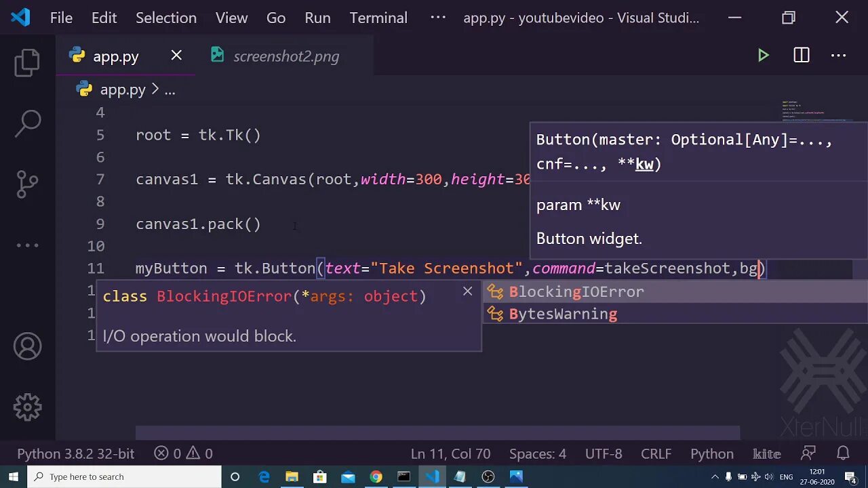The image size is (868, 488).
Task: Expand the breadcrumb ellipsis symbol
Action: click(170, 89)
